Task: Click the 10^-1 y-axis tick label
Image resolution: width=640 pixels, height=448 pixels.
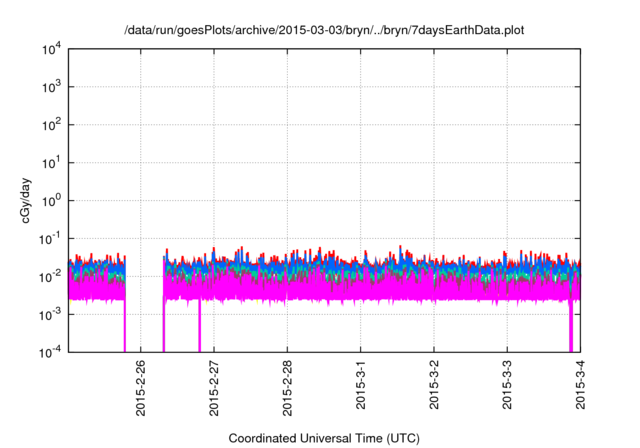Action: click(50, 239)
